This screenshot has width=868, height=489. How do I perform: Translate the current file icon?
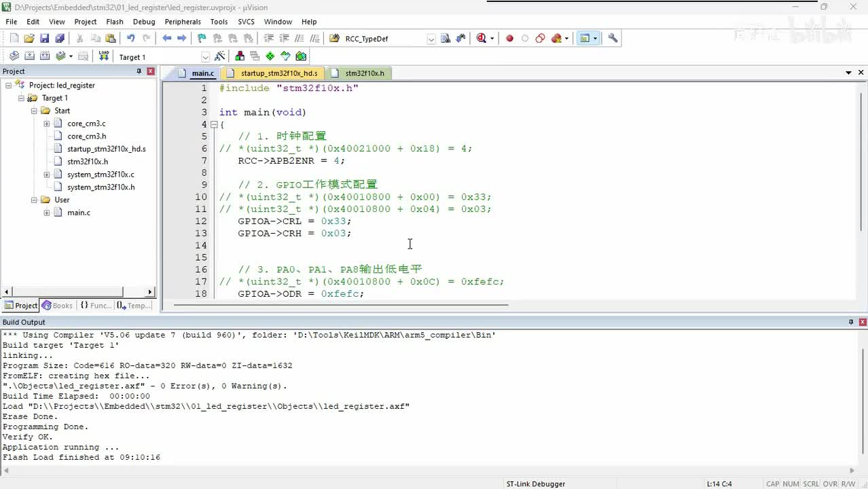(14, 56)
